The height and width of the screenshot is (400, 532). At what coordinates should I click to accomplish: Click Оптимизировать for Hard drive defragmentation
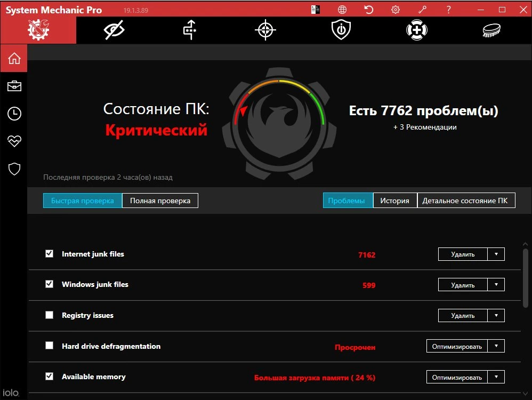click(457, 346)
